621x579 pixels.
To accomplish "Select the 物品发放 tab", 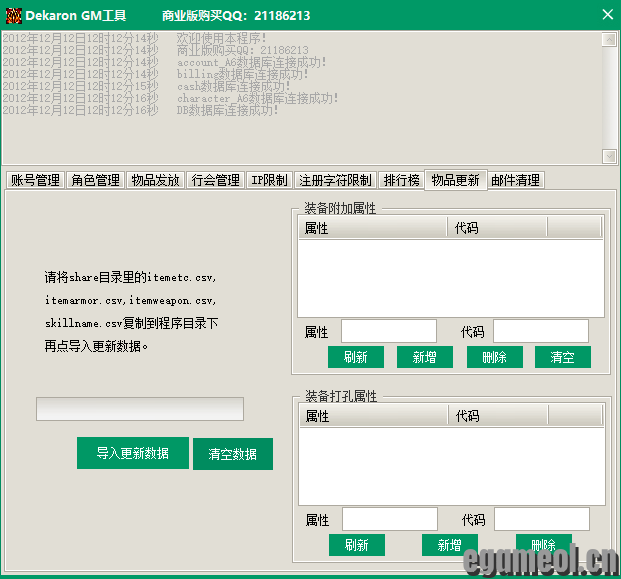I will coord(155,180).
